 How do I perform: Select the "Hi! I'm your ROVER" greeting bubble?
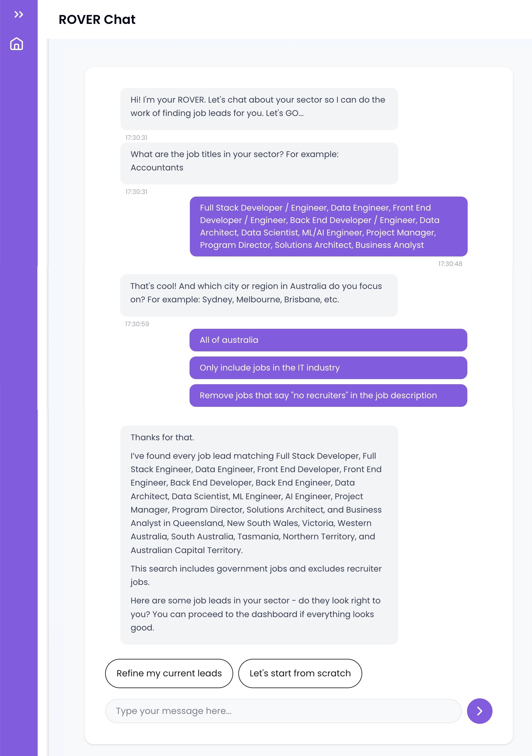259,109
